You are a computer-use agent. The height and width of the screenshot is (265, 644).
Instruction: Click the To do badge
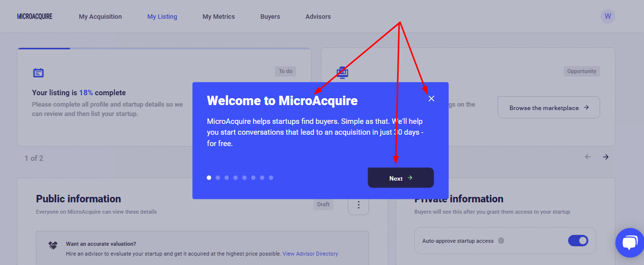(286, 72)
